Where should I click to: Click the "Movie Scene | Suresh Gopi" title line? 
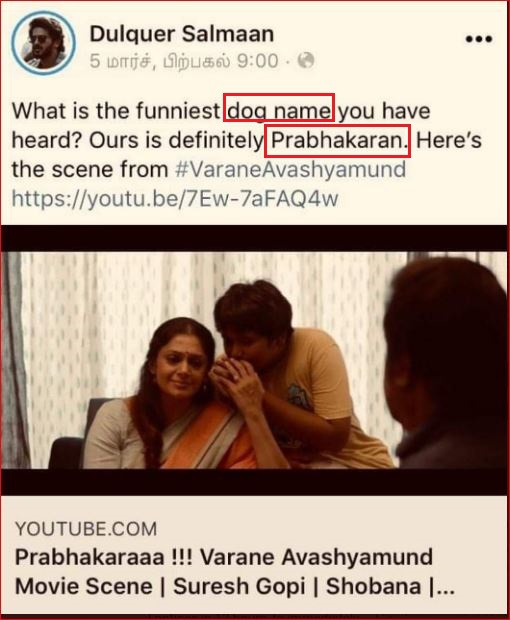pos(160,586)
